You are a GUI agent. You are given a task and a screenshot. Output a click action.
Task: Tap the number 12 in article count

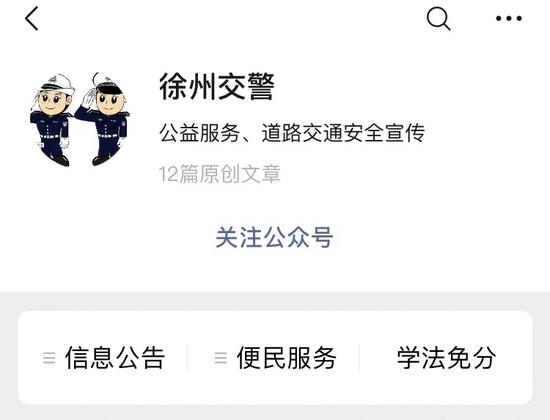[x=168, y=174]
